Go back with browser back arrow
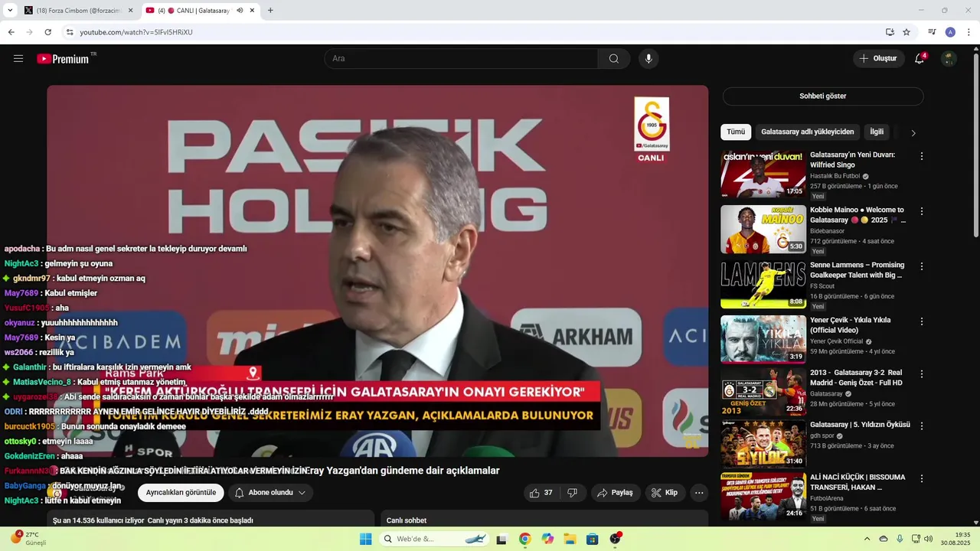Viewport: 980px width, 551px height. pos(11,32)
